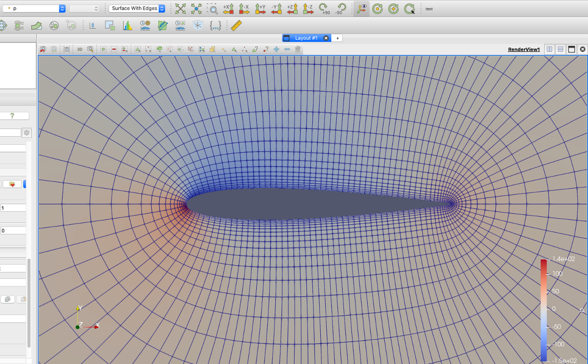
Task: Apply the Stream Tracer filter
Action: click(x=19, y=26)
